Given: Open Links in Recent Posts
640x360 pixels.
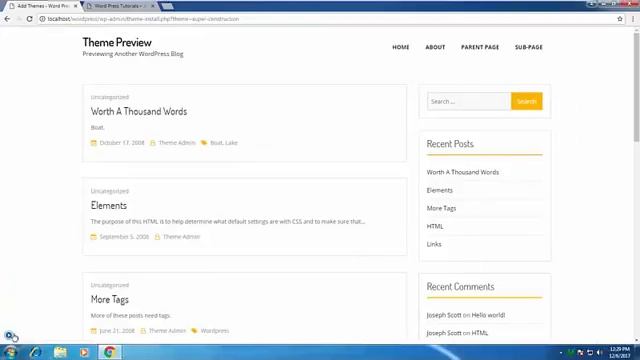Looking at the screenshot, I should 434,244.
